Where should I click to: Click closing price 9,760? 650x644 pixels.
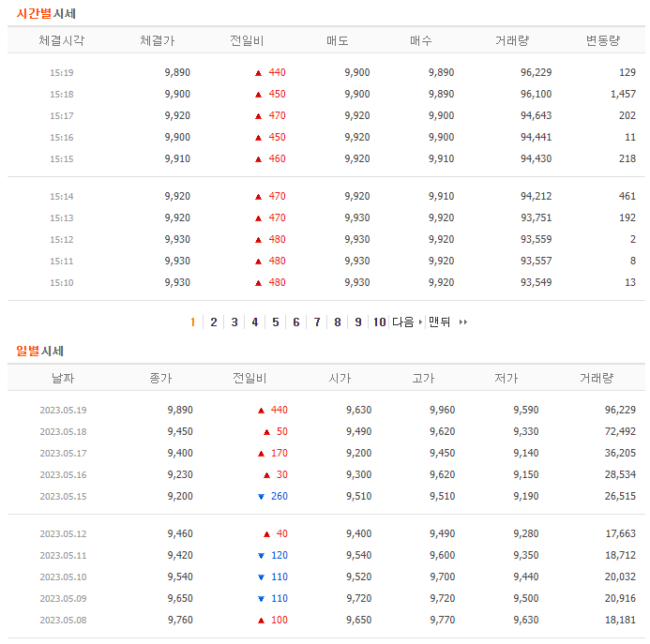point(180,620)
